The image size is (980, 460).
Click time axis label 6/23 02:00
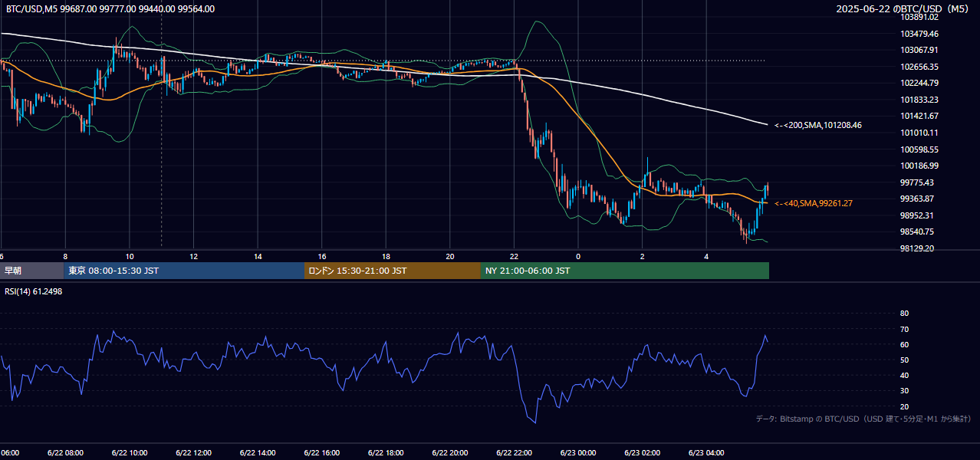(642, 453)
